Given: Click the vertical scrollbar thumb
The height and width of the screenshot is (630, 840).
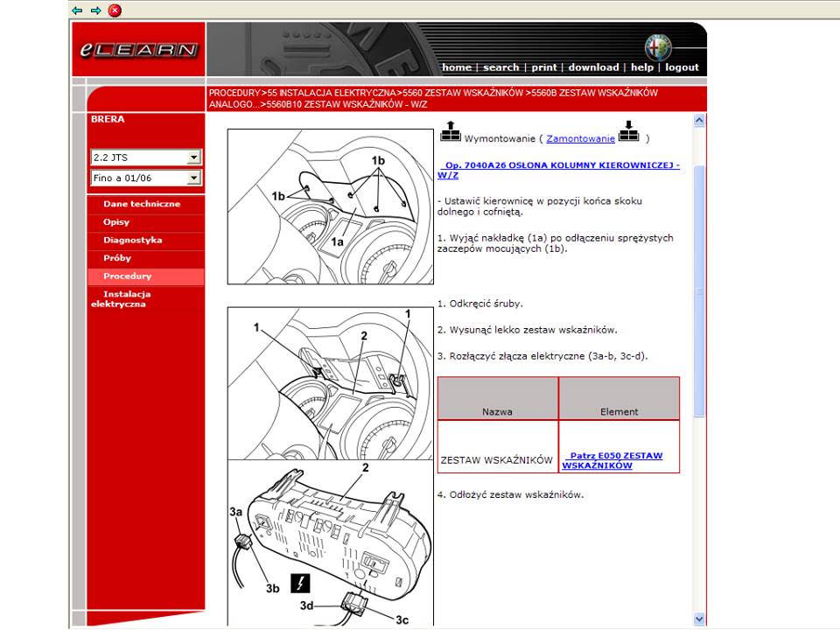Looking at the screenshot, I should (x=699, y=291).
